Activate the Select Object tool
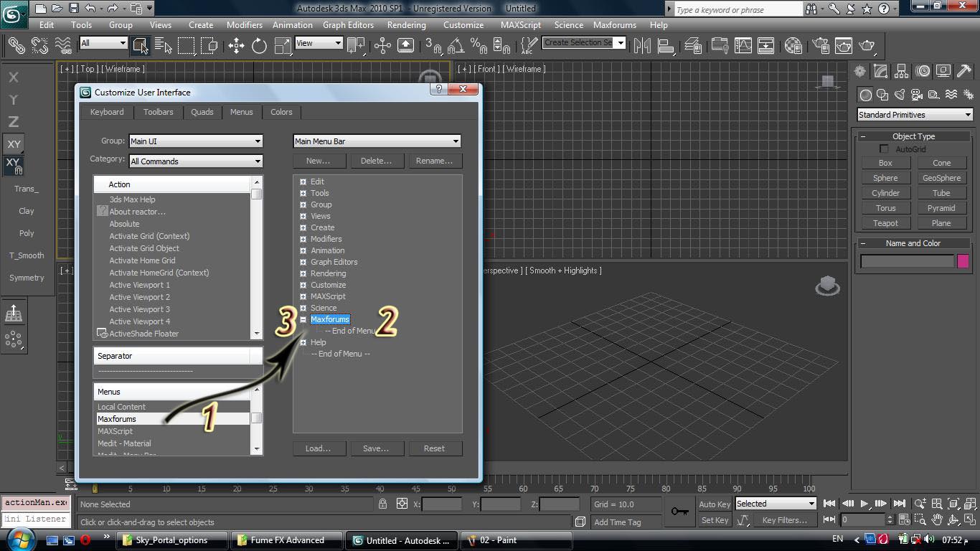 [x=140, y=46]
